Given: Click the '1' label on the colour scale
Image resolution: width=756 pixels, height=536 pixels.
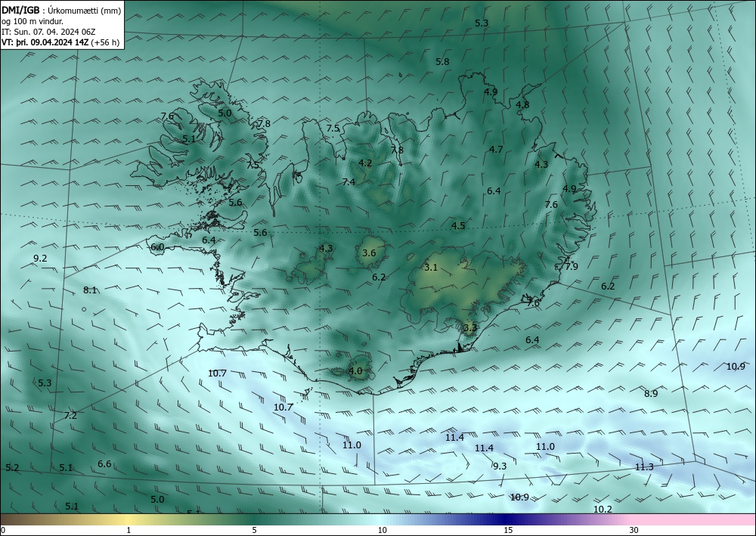Looking at the screenshot, I should point(129,531).
